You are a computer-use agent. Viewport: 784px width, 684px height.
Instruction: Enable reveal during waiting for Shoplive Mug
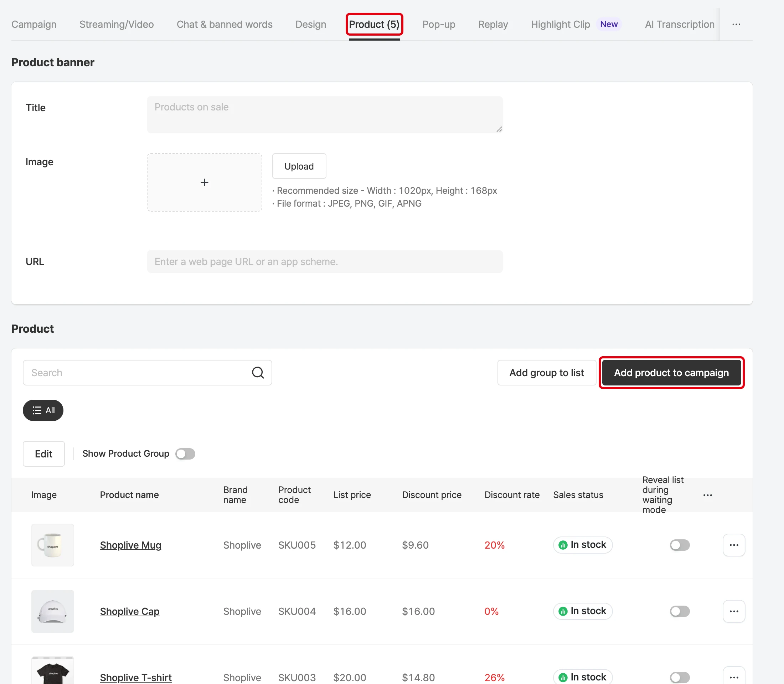[x=680, y=545]
